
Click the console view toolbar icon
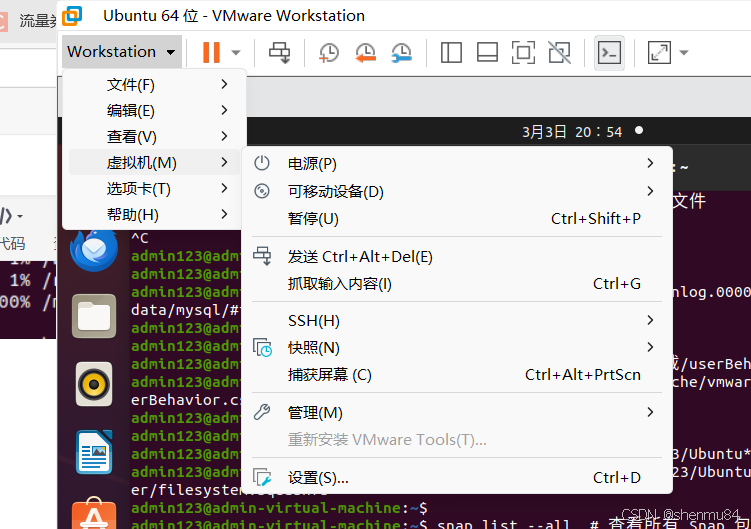tap(608, 52)
